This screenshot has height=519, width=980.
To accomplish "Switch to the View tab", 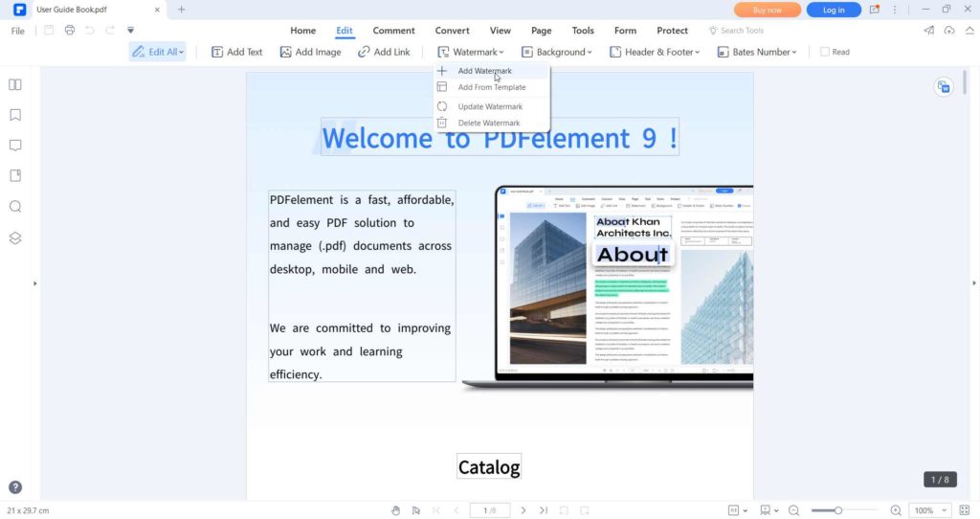I will [x=500, y=30].
